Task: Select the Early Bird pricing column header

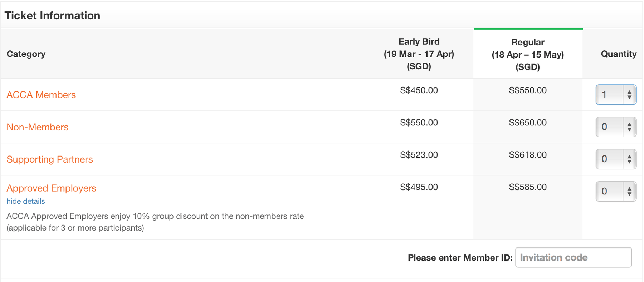Action: [419, 54]
